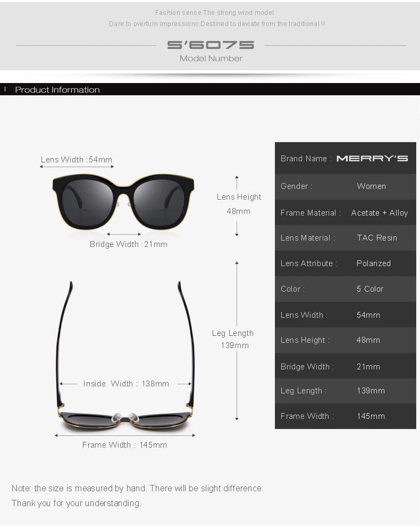Screen dimensions: 420x528
Task: Click 'Brand Name :' in spec table
Action: 306,159
